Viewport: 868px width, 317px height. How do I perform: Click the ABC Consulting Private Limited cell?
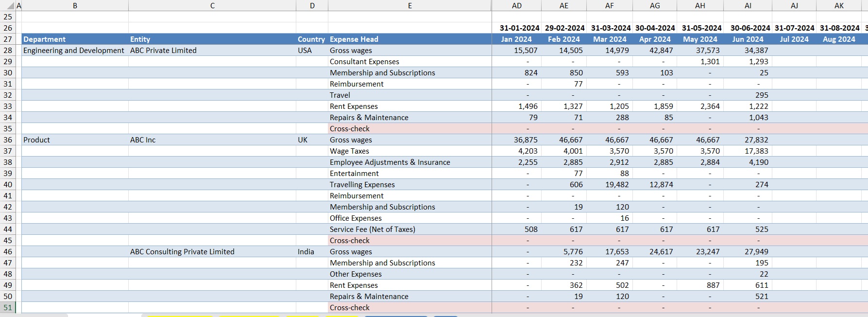182,252
